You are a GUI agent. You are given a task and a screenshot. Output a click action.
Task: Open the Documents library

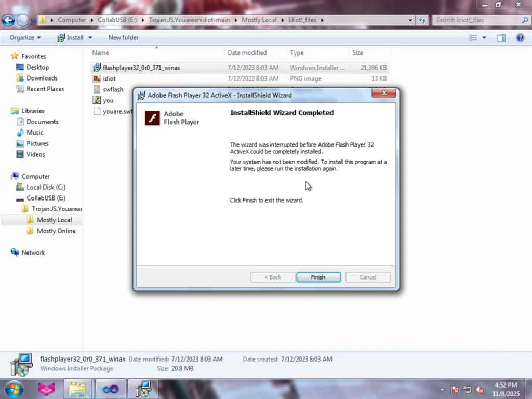point(43,122)
